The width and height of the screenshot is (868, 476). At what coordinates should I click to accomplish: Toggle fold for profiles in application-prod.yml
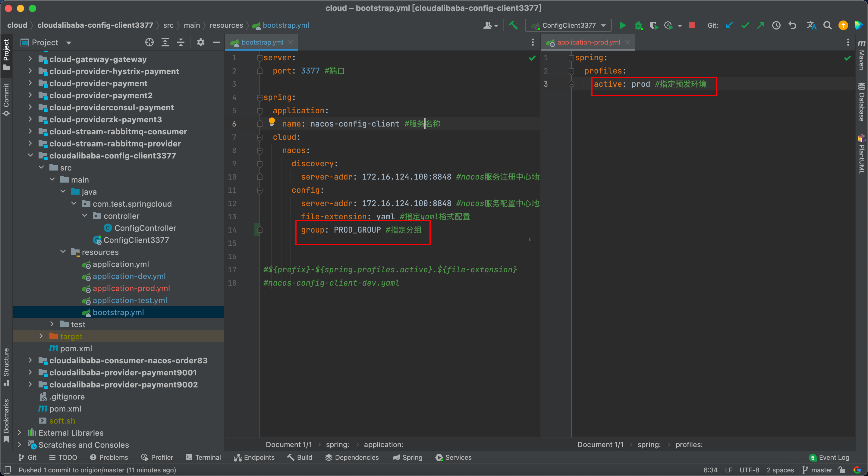571,71
